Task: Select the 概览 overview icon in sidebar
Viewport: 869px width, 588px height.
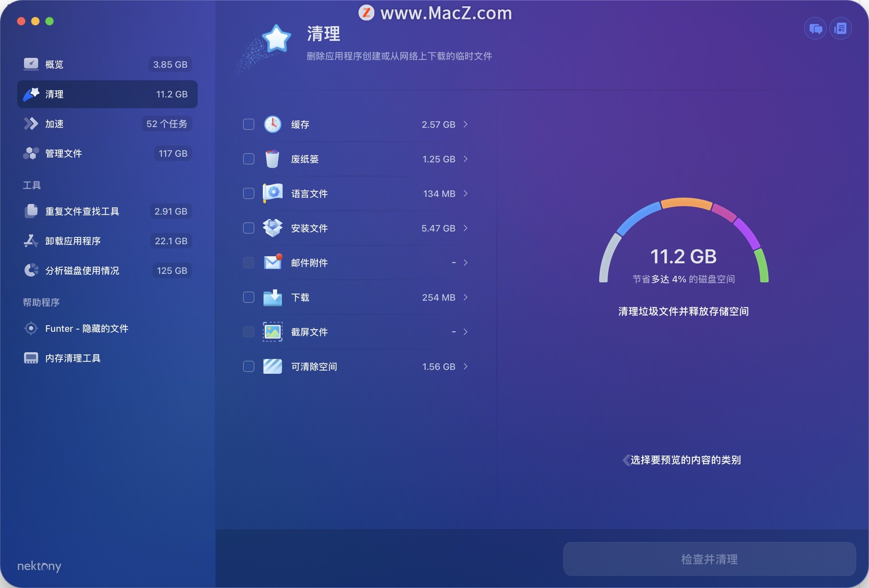Action: (x=31, y=64)
